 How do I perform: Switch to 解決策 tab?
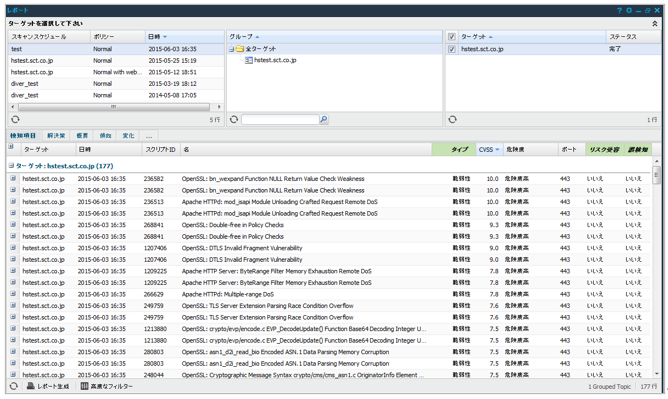56,136
